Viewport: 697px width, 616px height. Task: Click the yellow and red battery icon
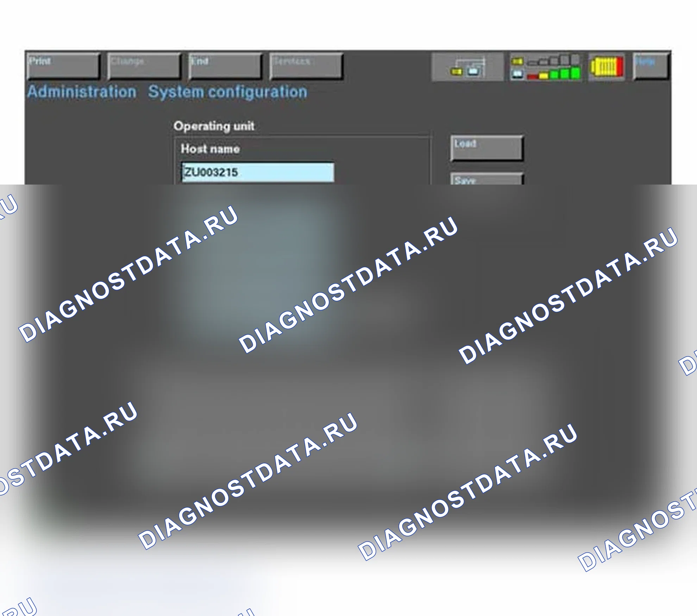[x=607, y=67]
